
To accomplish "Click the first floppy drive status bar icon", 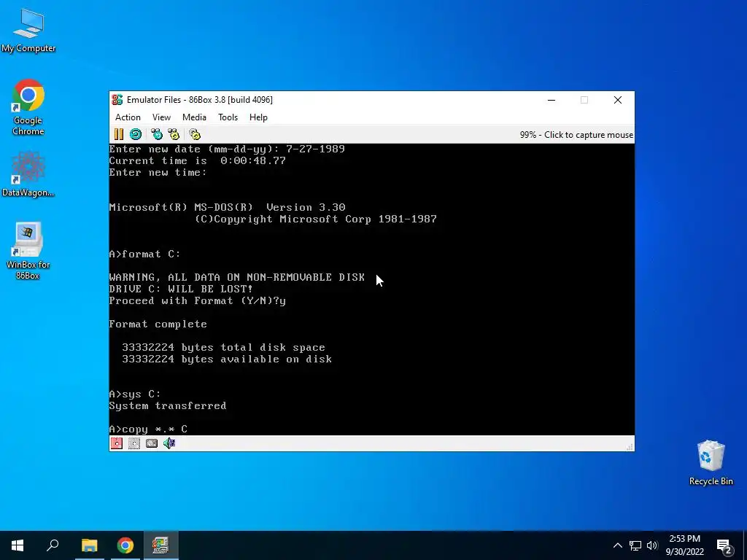I will [117, 443].
